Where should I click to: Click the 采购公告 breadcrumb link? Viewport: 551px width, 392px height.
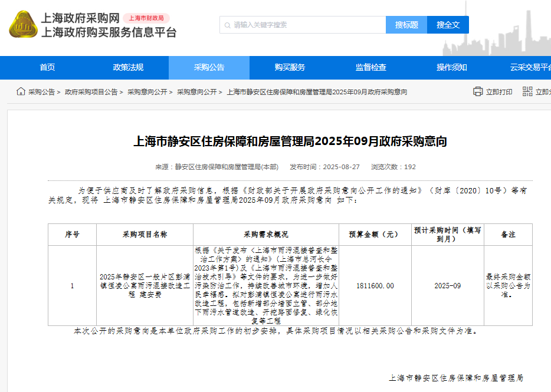tap(41, 93)
